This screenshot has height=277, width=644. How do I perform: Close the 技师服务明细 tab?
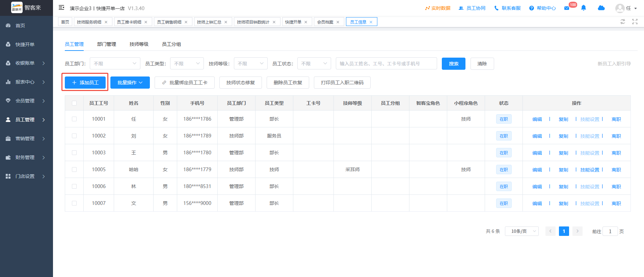coord(106,22)
